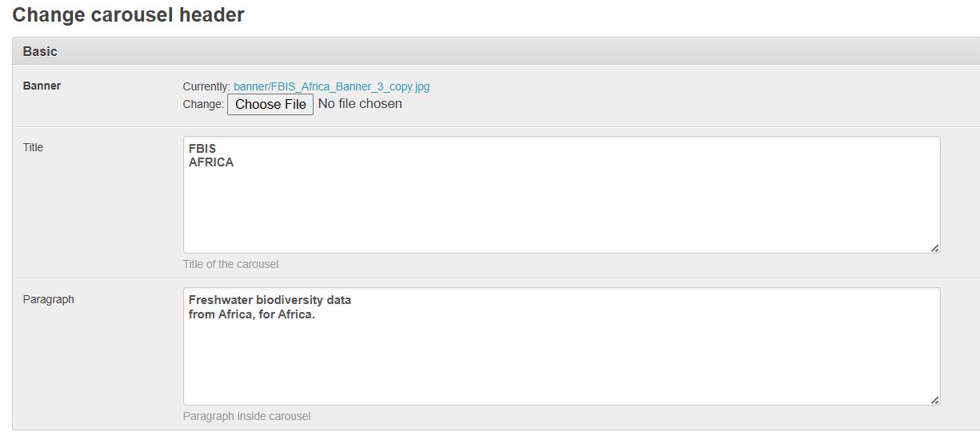Click inside the Paragraph text area
The height and width of the screenshot is (432, 980).
(560, 360)
